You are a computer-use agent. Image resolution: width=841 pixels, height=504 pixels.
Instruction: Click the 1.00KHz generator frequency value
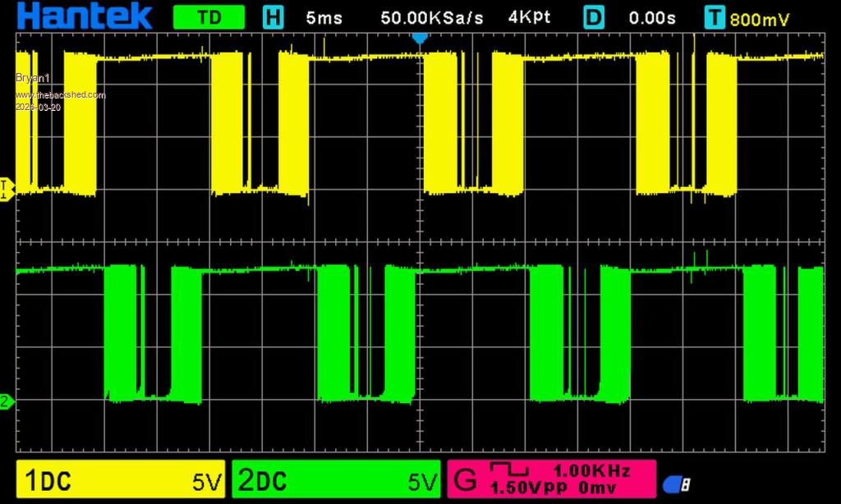[591, 470]
